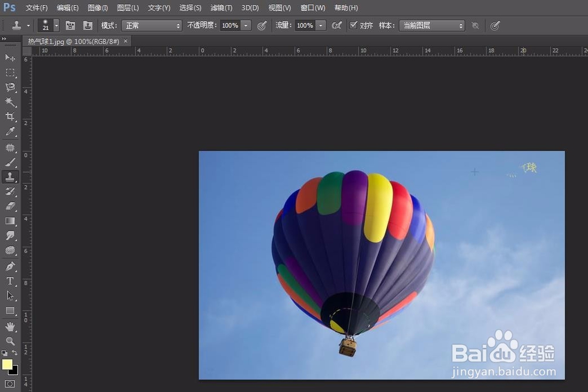Toggle ignore adjustment layers when cloning
Screen dimensions: 588x392
(x=476, y=25)
